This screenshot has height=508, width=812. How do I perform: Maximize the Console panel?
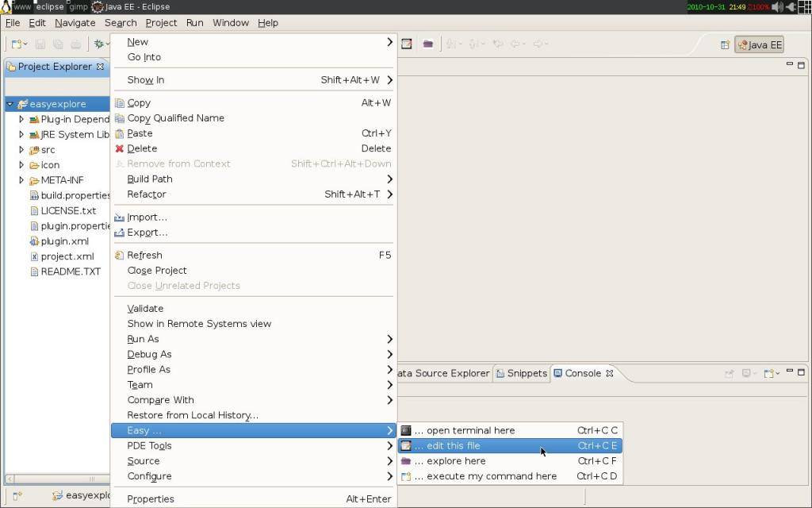(x=801, y=372)
